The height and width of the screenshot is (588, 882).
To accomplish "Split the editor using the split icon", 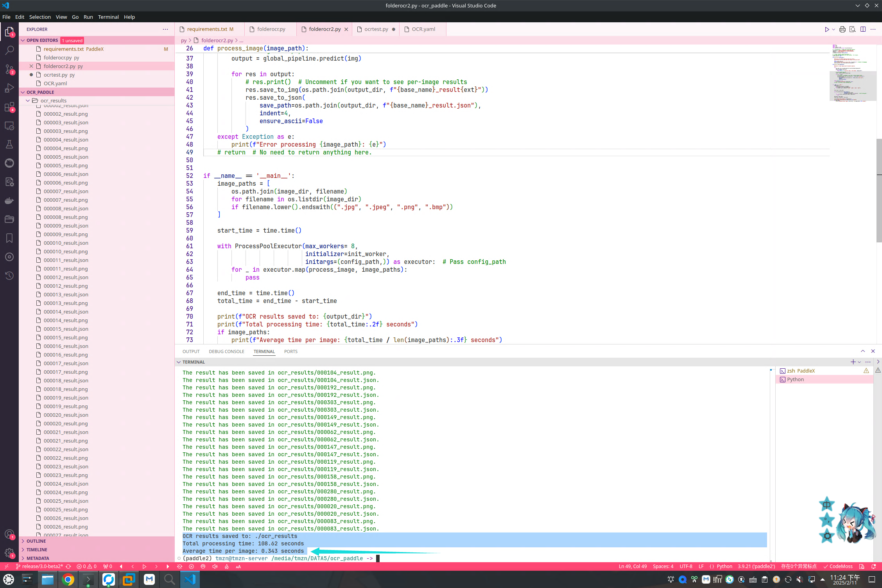I will coord(864,29).
